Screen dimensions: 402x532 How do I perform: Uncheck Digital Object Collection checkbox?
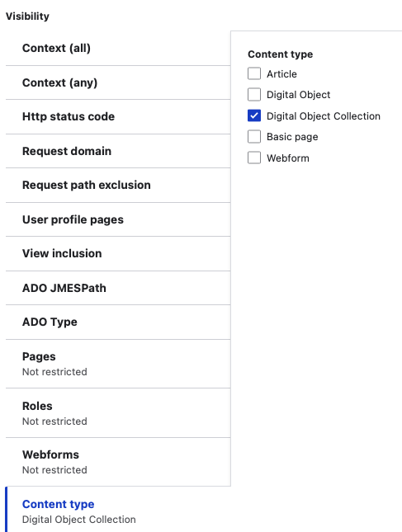tap(254, 115)
